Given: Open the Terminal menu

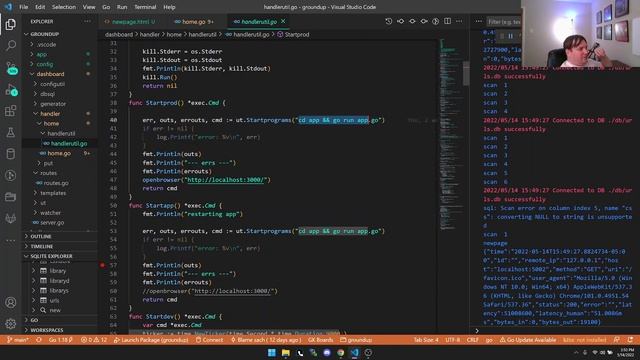Looking at the screenshot, I should 145,7.
